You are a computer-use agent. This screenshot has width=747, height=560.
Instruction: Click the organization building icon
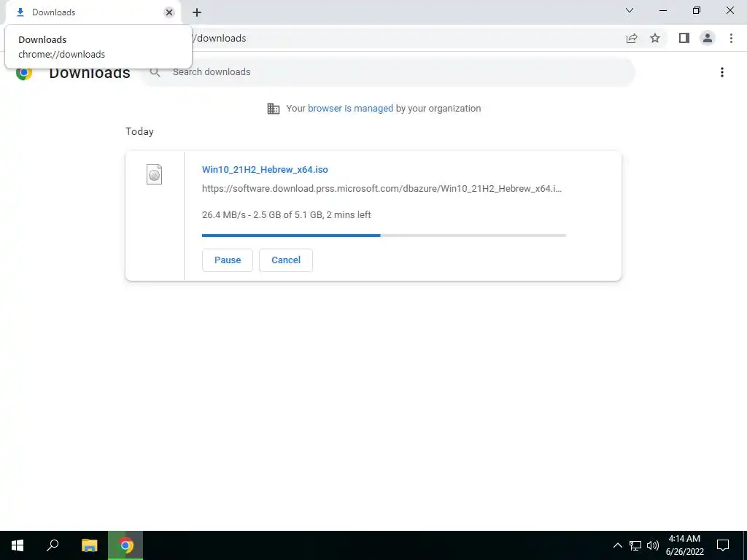[274, 109]
